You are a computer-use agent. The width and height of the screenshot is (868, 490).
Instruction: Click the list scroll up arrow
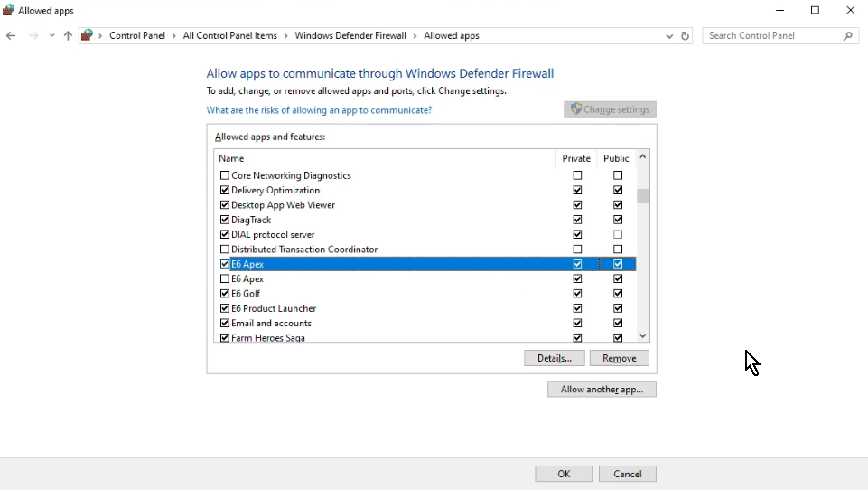click(x=643, y=157)
